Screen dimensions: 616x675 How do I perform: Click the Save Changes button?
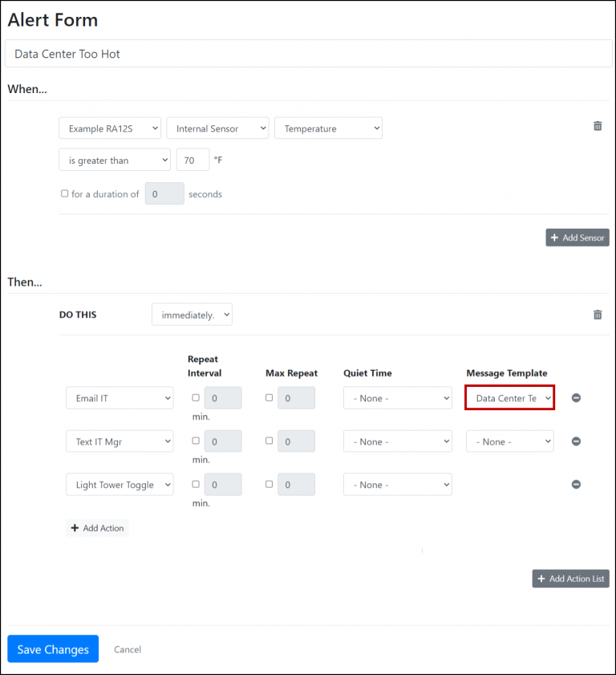coord(52,649)
